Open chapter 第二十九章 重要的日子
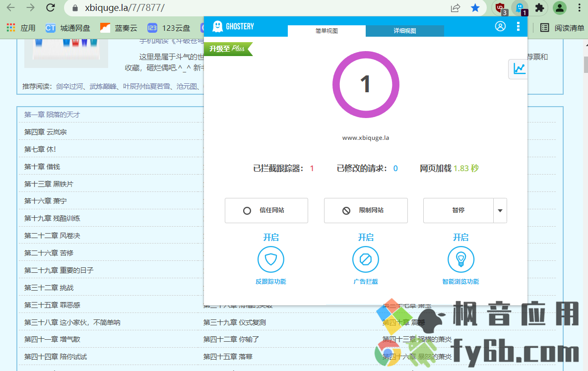The width and height of the screenshot is (588, 371). point(59,270)
